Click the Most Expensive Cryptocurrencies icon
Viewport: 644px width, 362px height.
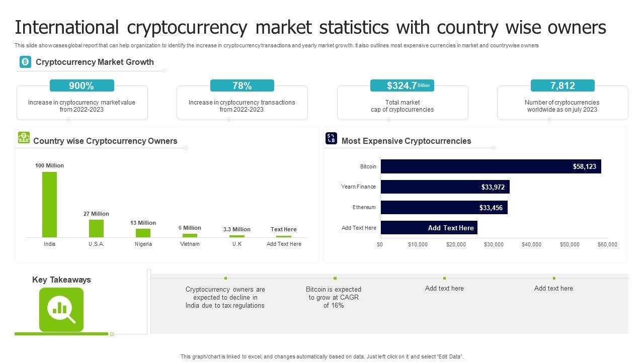(x=331, y=138)
